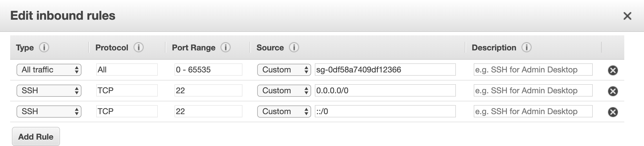This screenshot has width=644, height=146.
Task: Open the Custom source dropdown in first row
Action: tap(284, 70)
